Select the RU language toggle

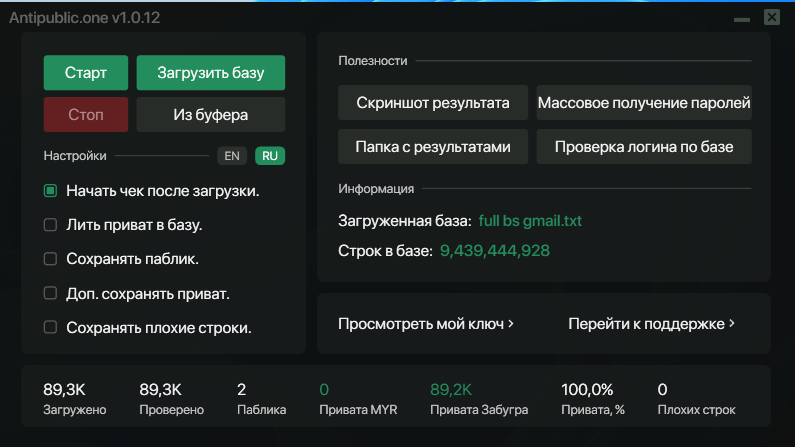[270, 156]
